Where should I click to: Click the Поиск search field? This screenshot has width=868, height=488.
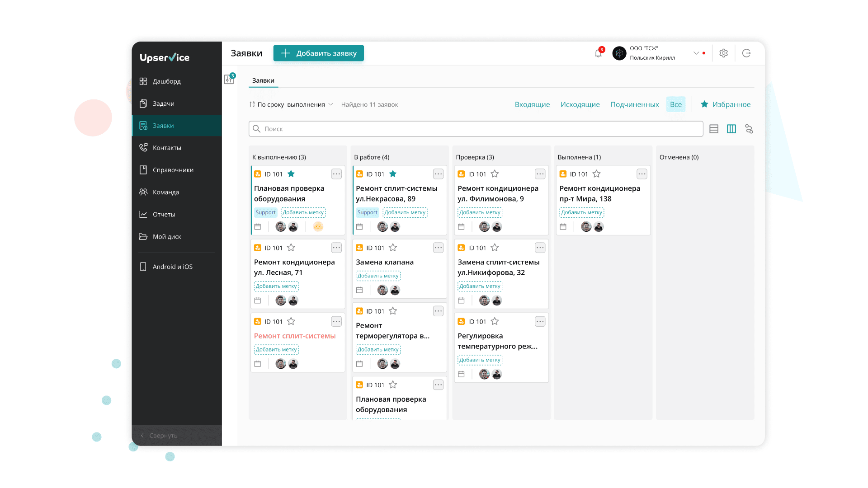click(476, 129)
